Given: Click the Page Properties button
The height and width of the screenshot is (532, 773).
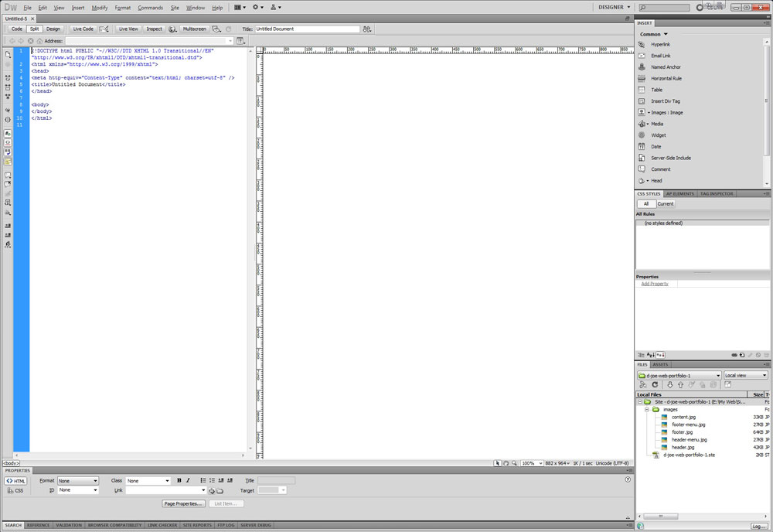Looking at the screenshot, I should click(x=184, y=503).
